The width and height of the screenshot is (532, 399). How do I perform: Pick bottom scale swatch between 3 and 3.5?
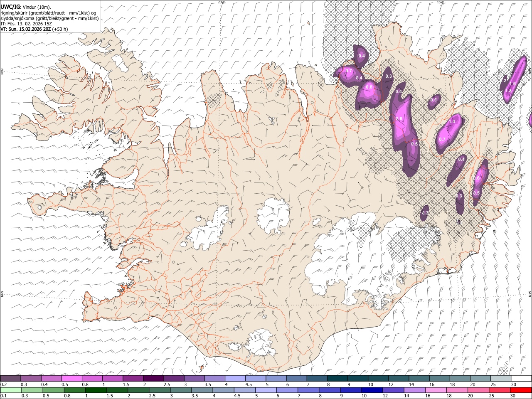180,390
